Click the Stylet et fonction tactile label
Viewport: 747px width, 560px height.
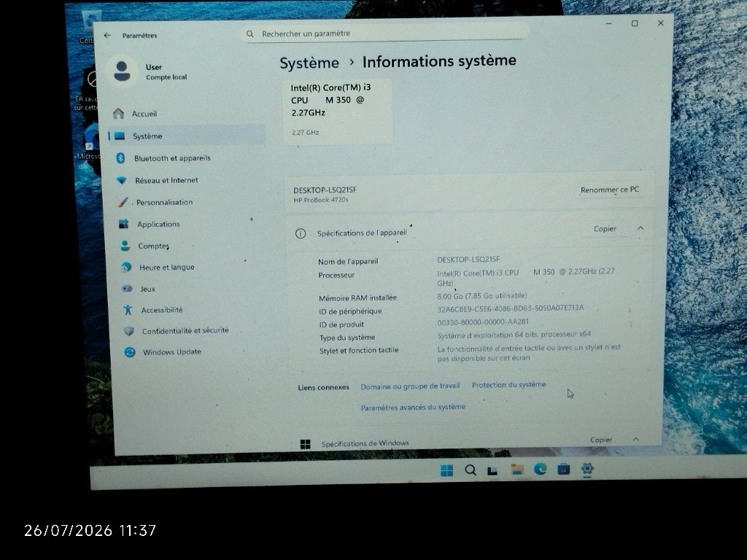[x=359, y=350]
